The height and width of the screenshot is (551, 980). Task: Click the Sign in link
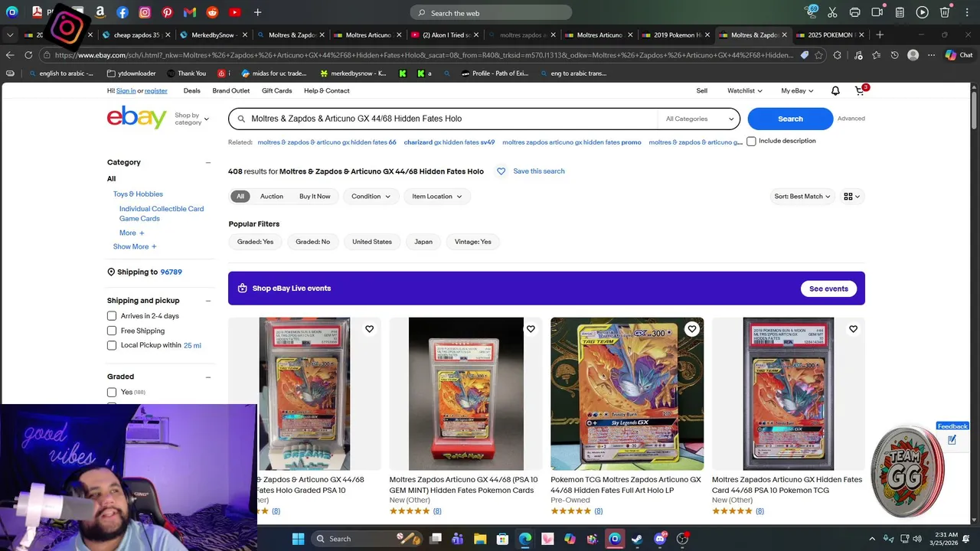point(126,90)
